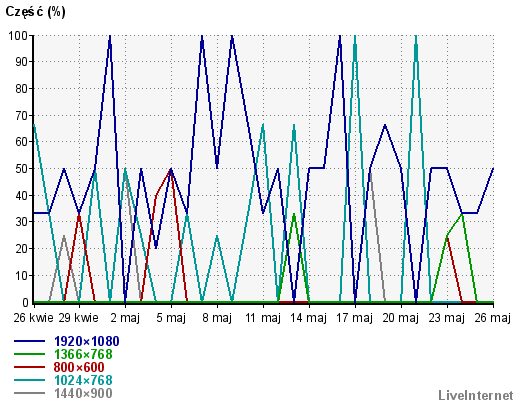
Task: Click the '20 maj' date label
Action: tap(401, 318)
